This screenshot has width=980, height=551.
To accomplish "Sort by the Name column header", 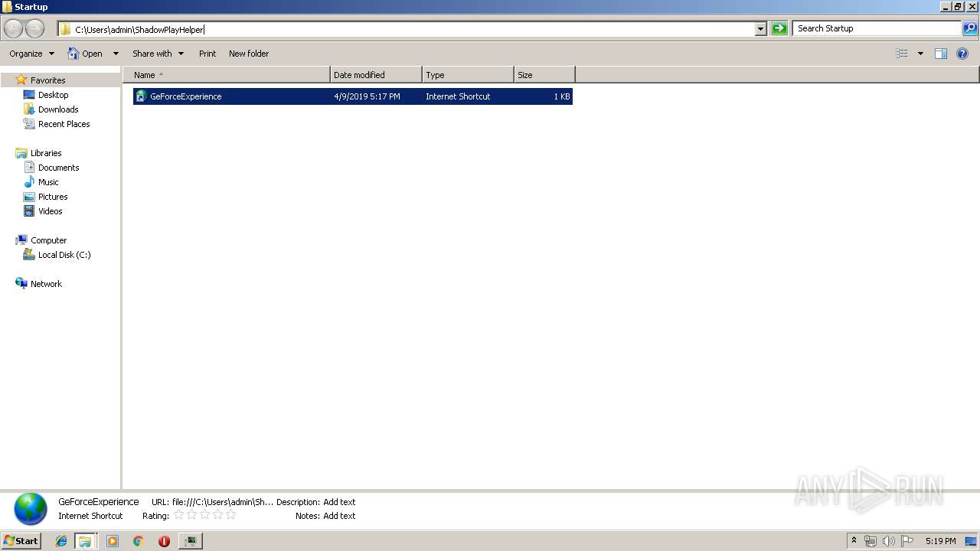I will tap(226, 75).
